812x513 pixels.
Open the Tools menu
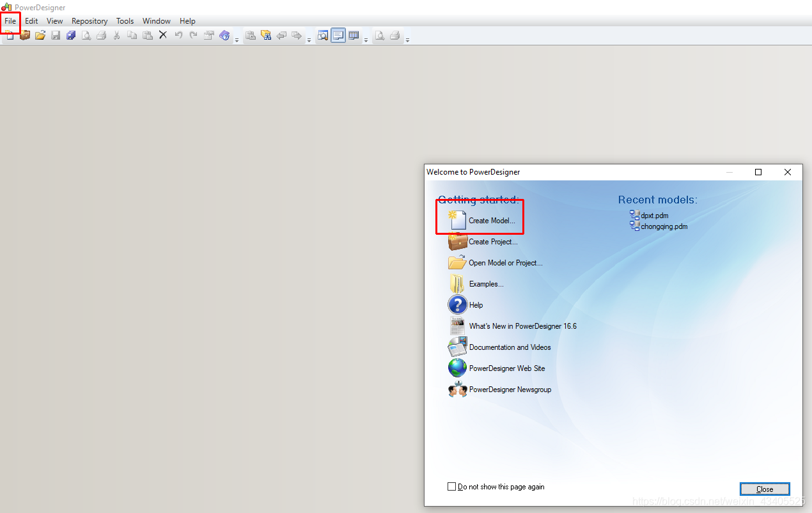[x=125, y=21]
